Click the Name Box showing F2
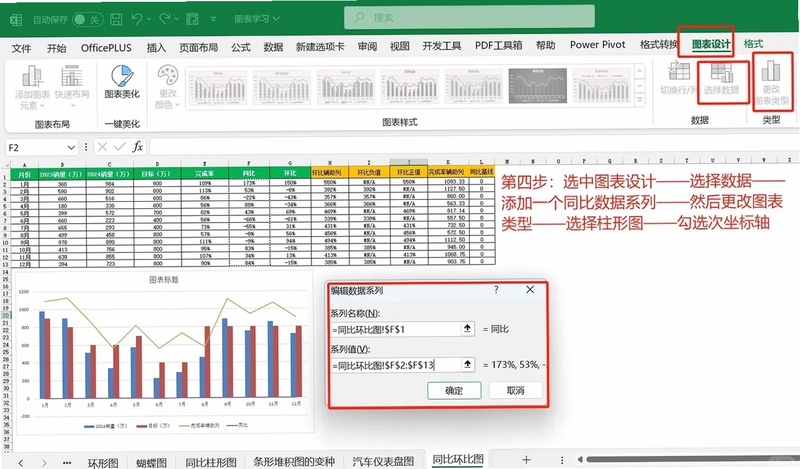The width and height of the screenshot is (800, 469). [36, 147]
